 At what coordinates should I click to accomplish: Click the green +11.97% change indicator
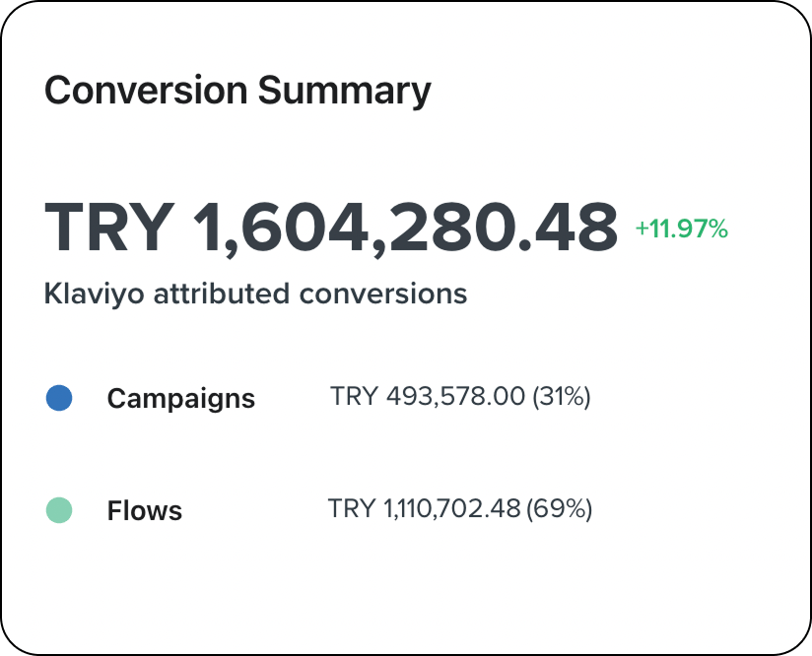click(x=682, y=229)
